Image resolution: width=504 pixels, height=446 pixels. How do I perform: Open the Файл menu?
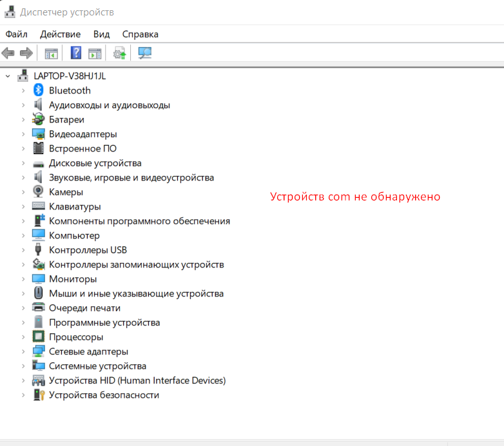click(16, 34)
